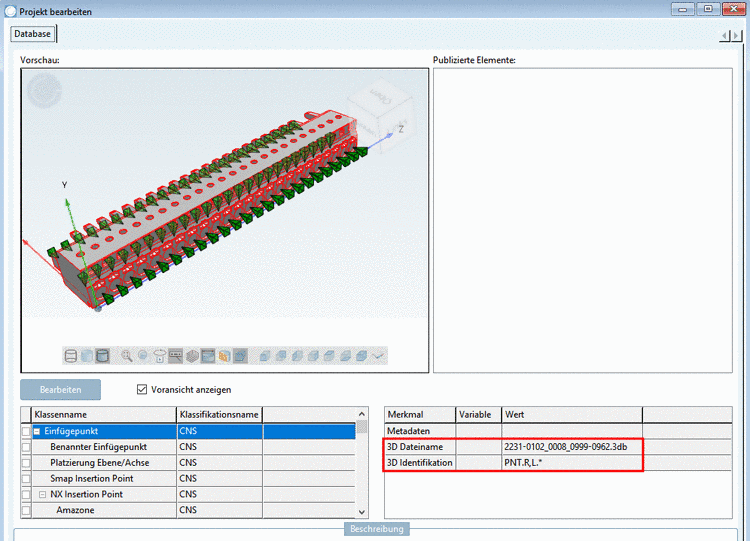This screenshot has height=541, width=750.
Task: Check the Einfügepunkt row checkbox
Action: pyautogui.click(x=26, y=431)
